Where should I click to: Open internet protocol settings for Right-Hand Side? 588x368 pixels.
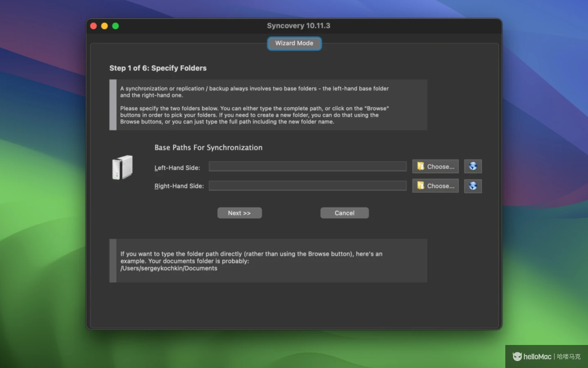point(473,186)
